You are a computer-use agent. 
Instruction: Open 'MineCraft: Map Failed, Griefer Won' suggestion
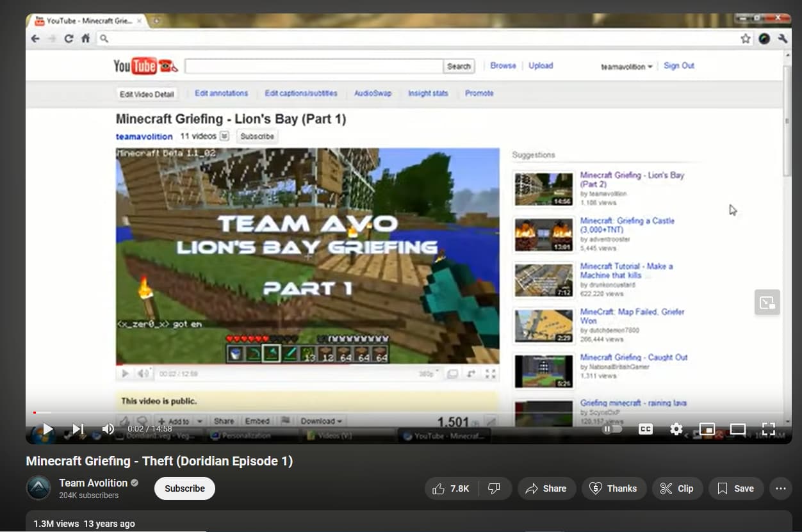[x=632, y=316]
